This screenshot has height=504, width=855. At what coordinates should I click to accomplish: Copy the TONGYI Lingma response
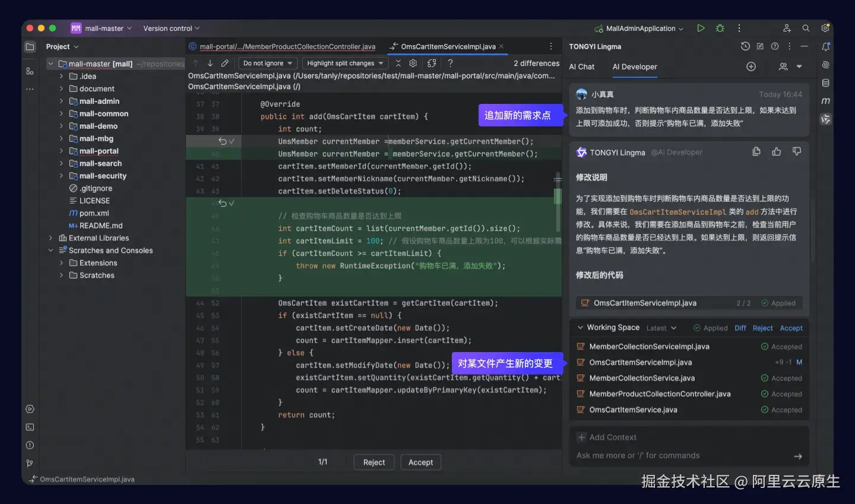coord(756,151)
